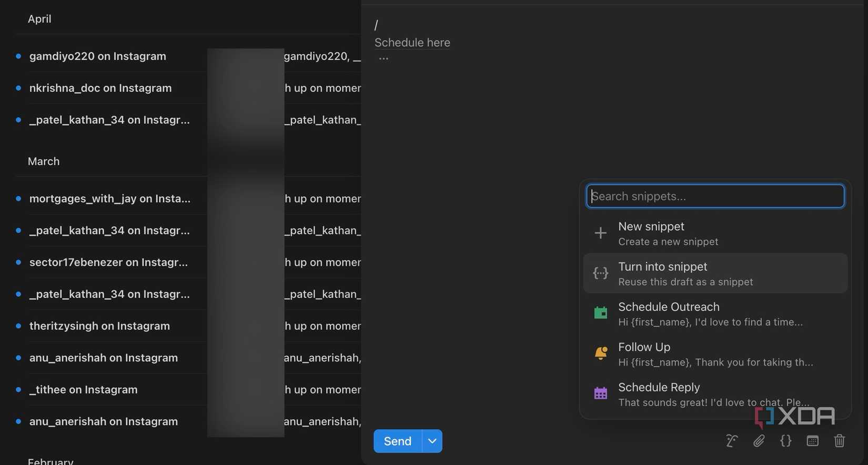
Task: Discard draft with the trash icon
Action: tap(839, 441)
